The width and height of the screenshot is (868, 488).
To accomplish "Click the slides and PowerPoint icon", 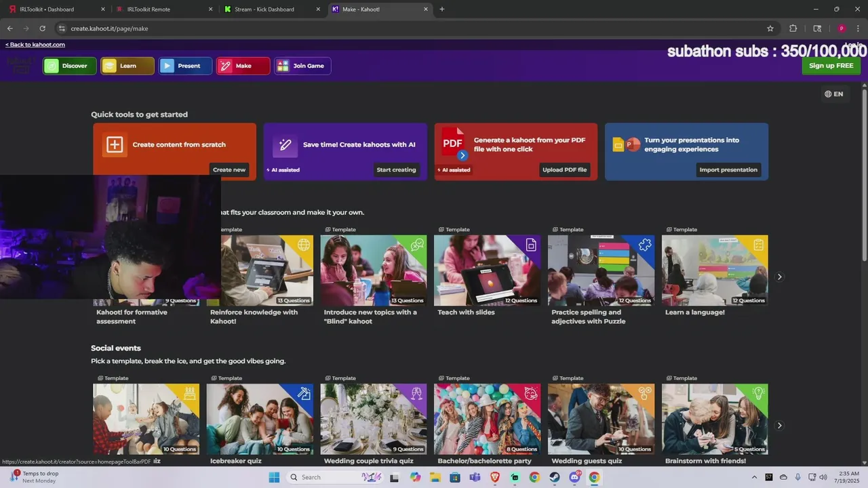I will coord(626,144).
